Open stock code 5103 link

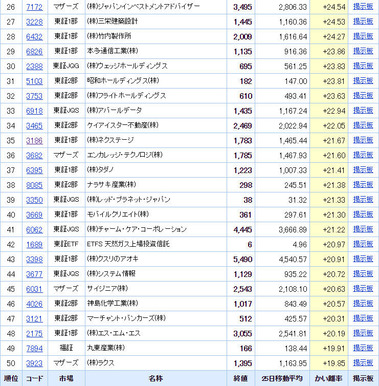pos(34,81)
